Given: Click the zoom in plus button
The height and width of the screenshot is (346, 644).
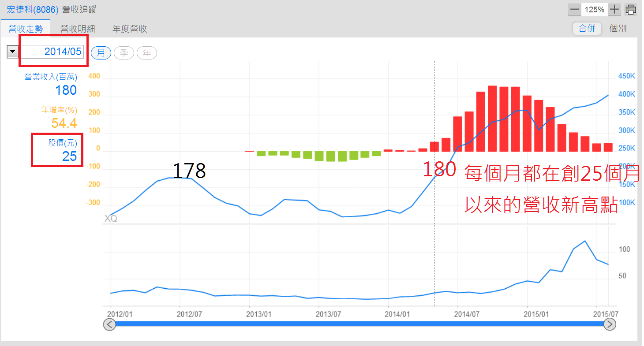Looking at the screenshot, I should pyautogui.click(x=614, y=9).
